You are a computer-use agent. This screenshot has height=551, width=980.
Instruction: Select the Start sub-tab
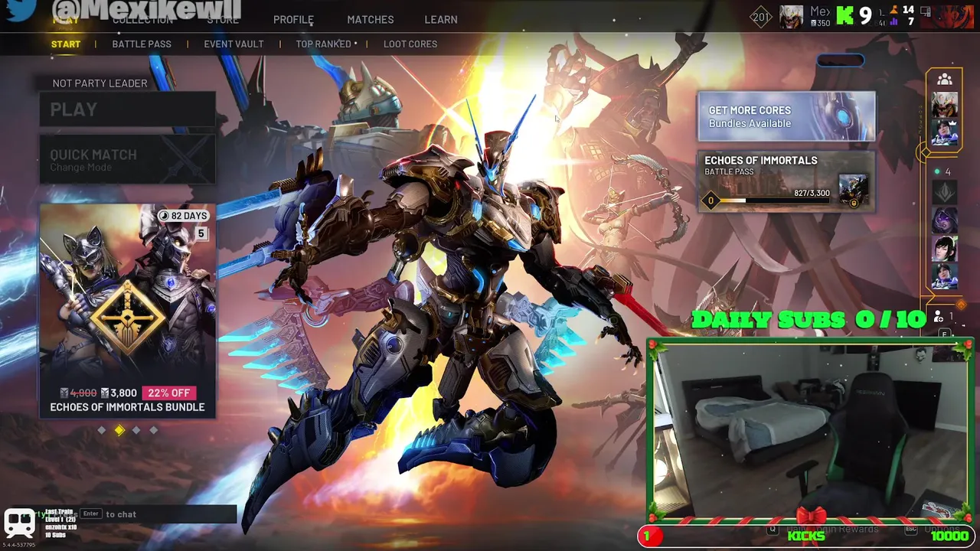pos(66,44)
